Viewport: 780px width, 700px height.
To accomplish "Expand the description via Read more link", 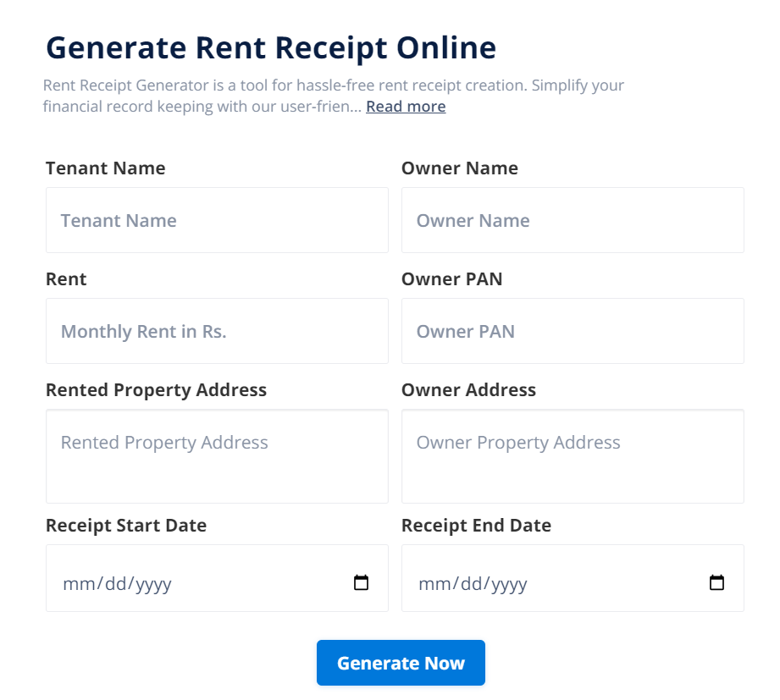I will click(x=405, y=106).
